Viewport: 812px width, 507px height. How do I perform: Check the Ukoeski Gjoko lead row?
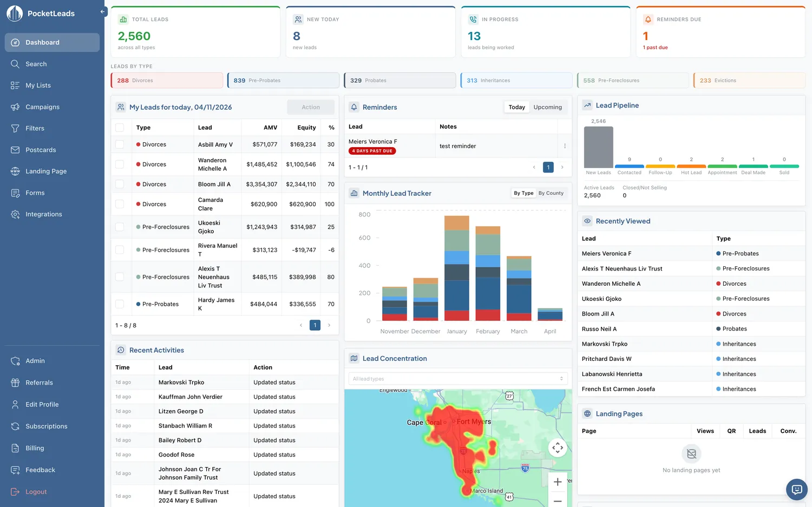[x=120, y=227]
